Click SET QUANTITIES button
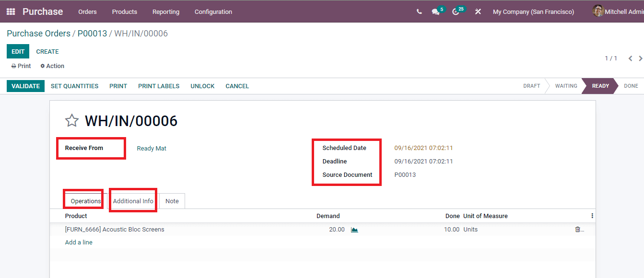Viewport: 644px width, 278px height. point(75,86)
